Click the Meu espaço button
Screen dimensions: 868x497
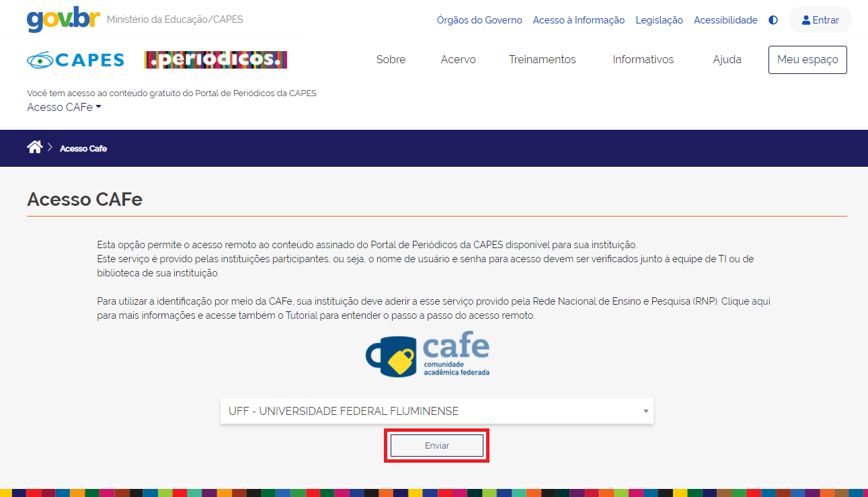pyautogui.click(x=807, y=59)
